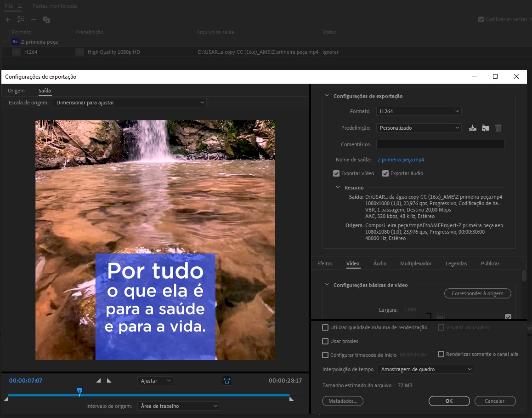Open the Efeitos tab
The height and width of the screenshot is (418, 532).
[325, 263]
